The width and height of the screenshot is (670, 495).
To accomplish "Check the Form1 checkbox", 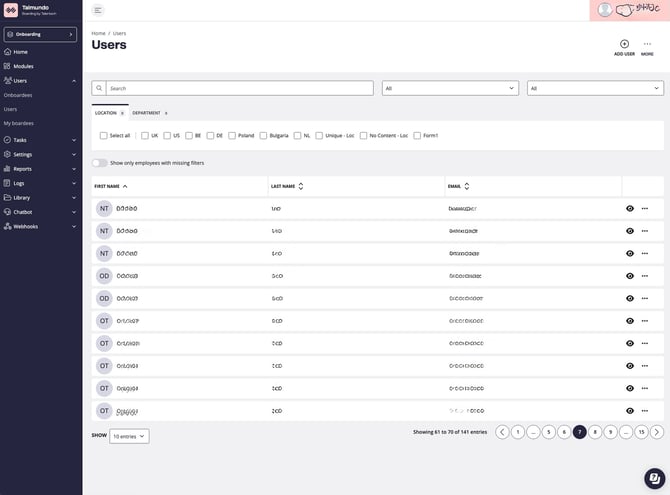I will (x=417, y=136).
